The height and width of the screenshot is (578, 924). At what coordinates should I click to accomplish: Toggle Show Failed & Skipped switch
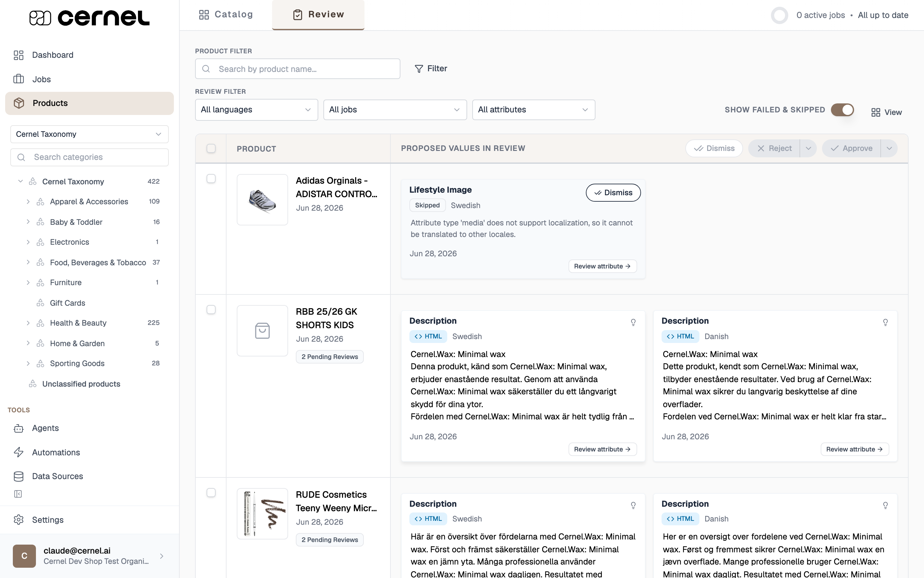[843, 110]
